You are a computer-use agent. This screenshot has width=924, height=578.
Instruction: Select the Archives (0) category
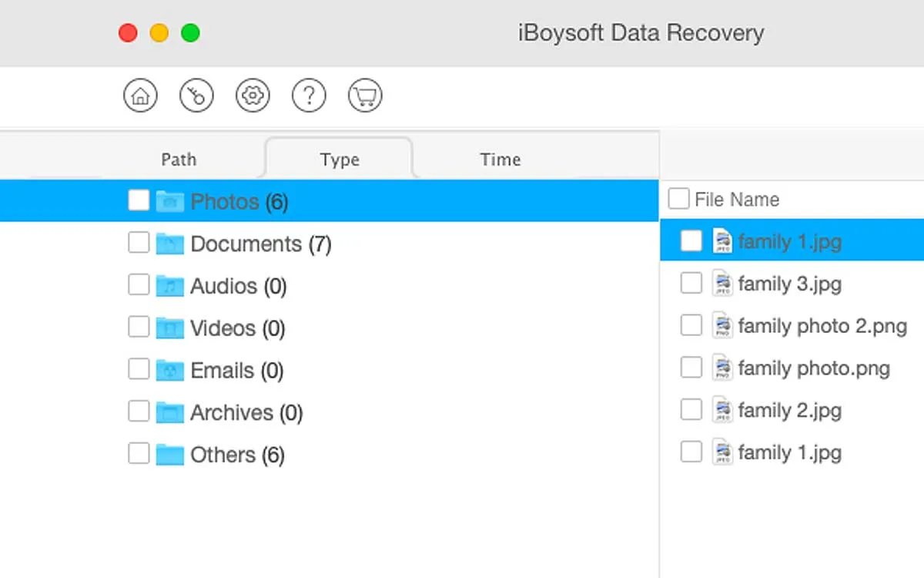[246, 413]
